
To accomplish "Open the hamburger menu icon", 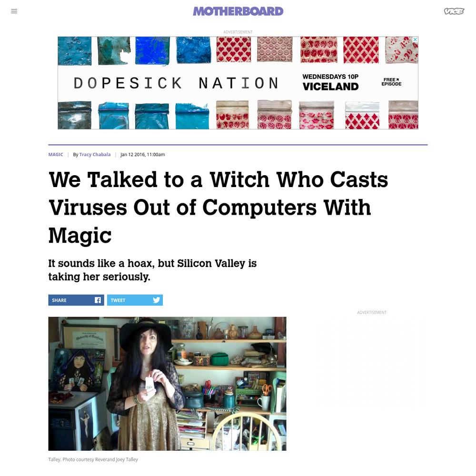I will (14, 11).
